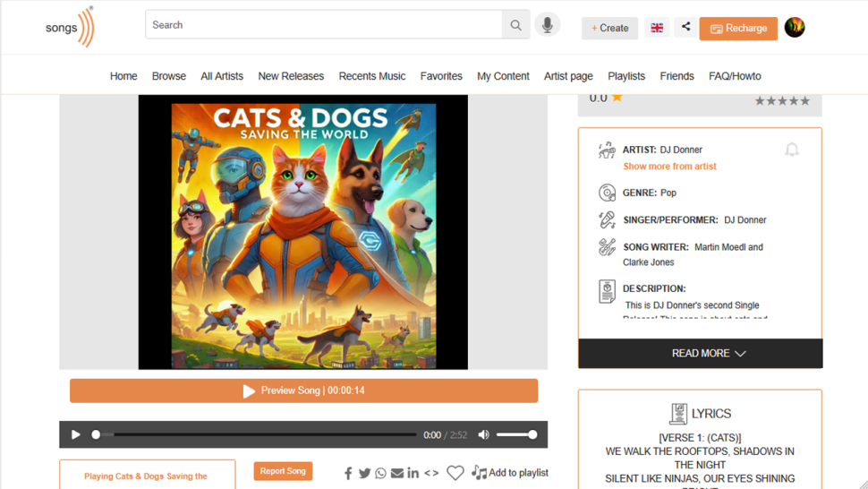Share song via WhatsApp icon
This screenshot has height=489, width=868.
pos(380,473)
